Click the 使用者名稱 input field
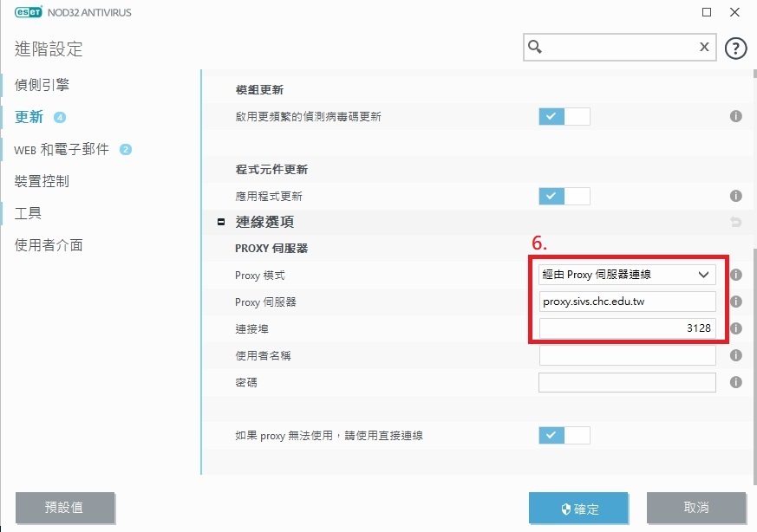757x532 pixels. click(627, 355)
